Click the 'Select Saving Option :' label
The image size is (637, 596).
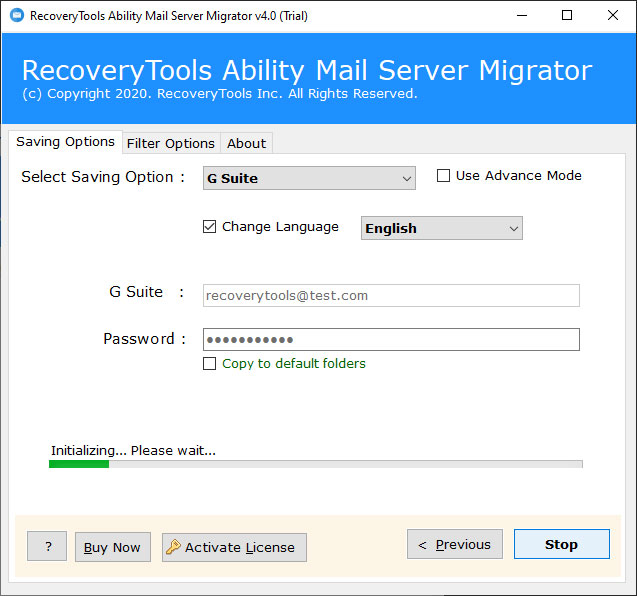point(103,177)
